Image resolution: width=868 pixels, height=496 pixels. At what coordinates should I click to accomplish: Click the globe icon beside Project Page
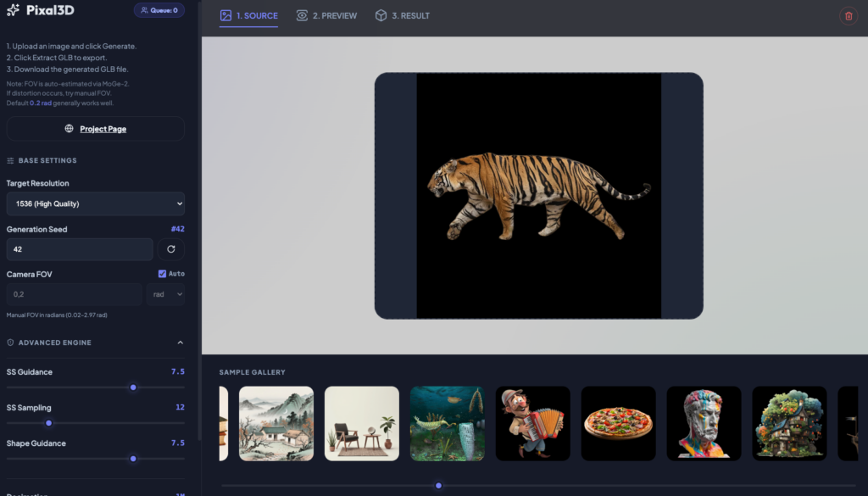[70, 128]
